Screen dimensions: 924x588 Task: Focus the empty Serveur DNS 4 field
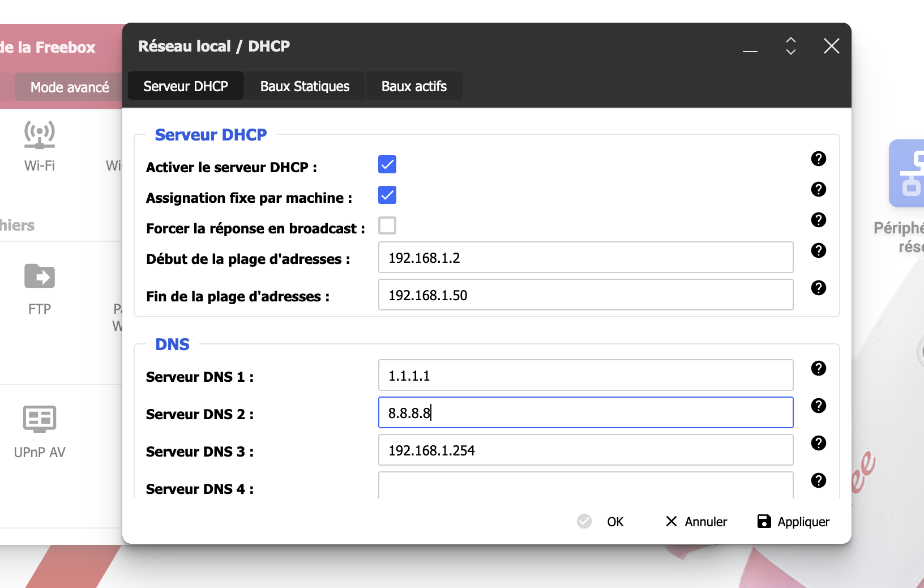point(585,485)
